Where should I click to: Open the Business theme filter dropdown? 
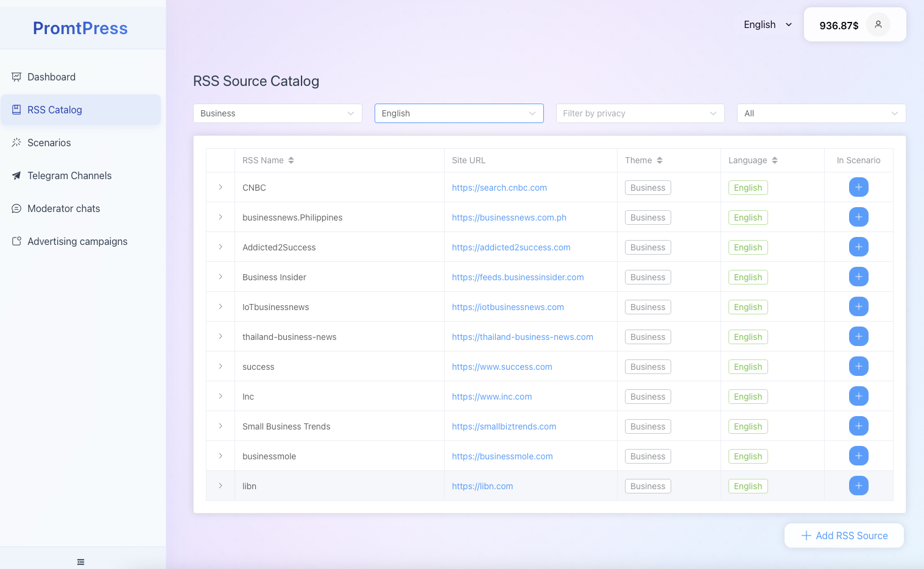click(278, 113)
